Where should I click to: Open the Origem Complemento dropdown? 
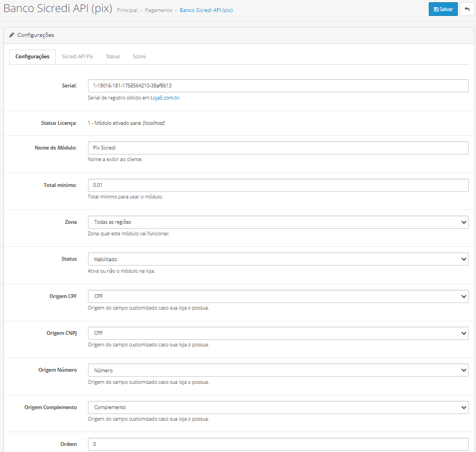pyautogui.click(x=278, y=407)
